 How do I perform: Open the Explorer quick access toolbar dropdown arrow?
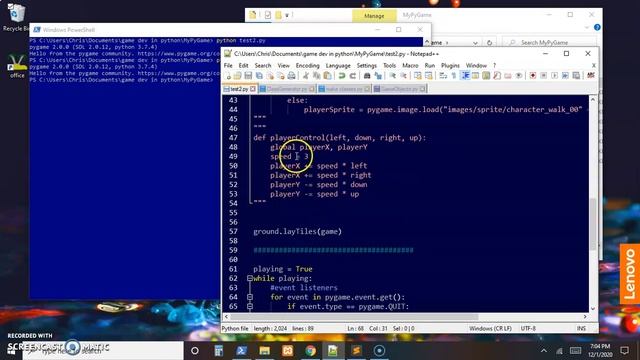pyautogui.click(x=287, y=16)
